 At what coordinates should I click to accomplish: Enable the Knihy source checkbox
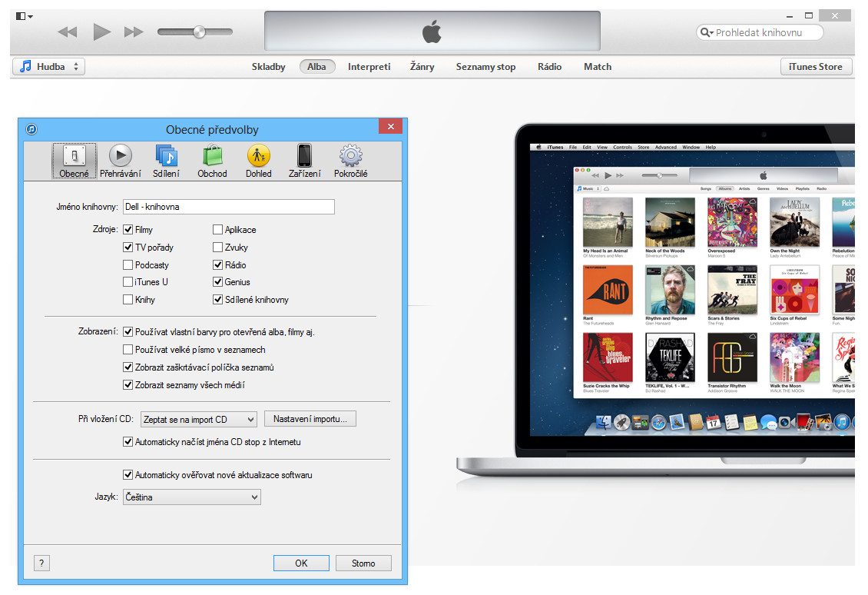click(128, 300)
